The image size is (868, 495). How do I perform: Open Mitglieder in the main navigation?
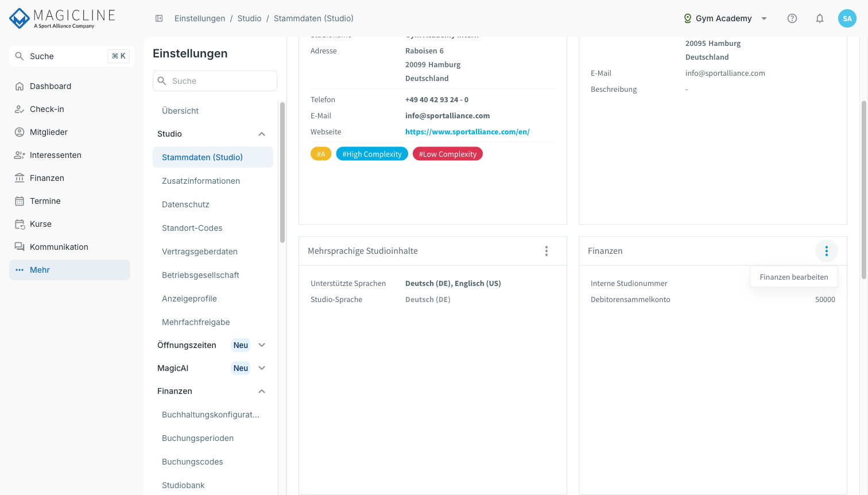point(69,132)
